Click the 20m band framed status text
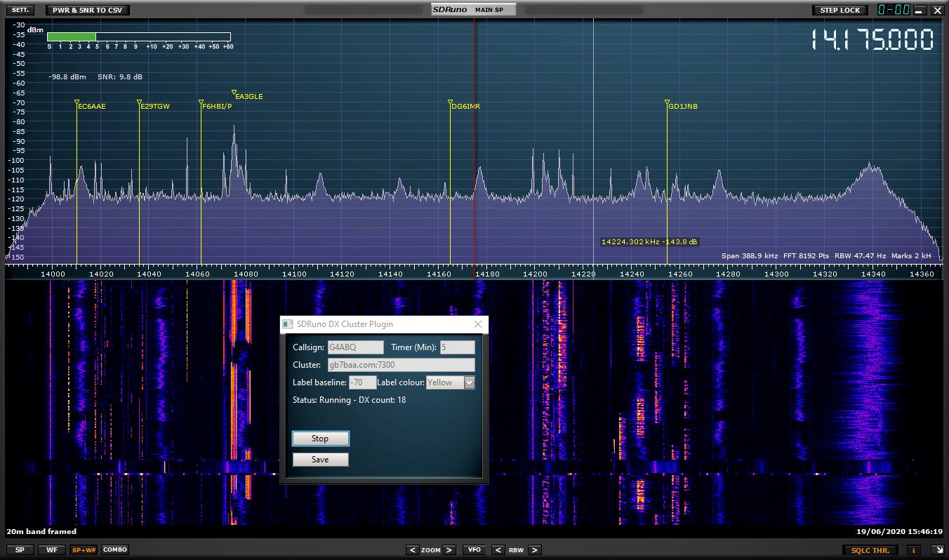Image resolution: width=949 pixels, height=560 pixels. tap(41, 532)
